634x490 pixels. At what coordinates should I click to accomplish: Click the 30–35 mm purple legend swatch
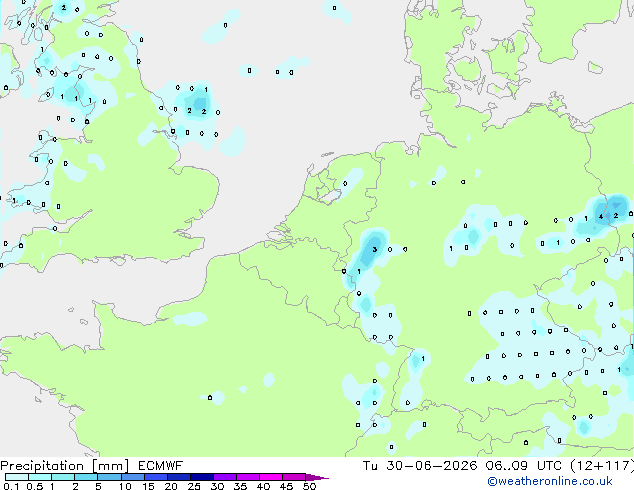point(225,477)
